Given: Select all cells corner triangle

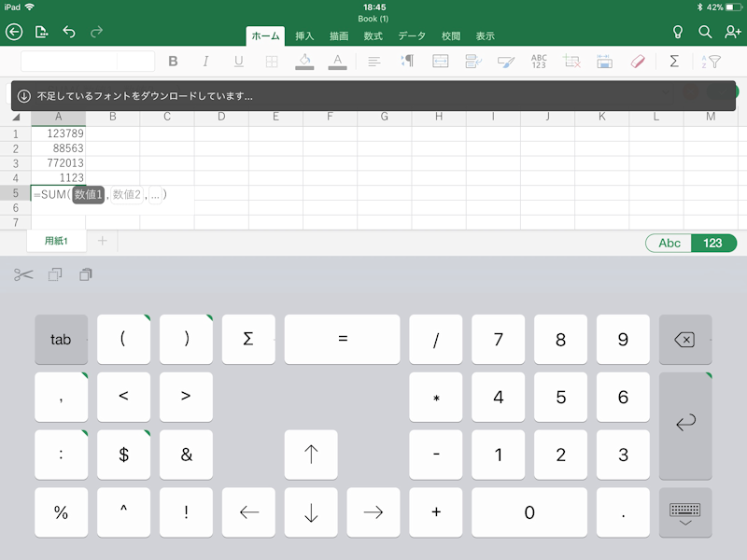Looking at the screenshot, I should tap(16, 118).
